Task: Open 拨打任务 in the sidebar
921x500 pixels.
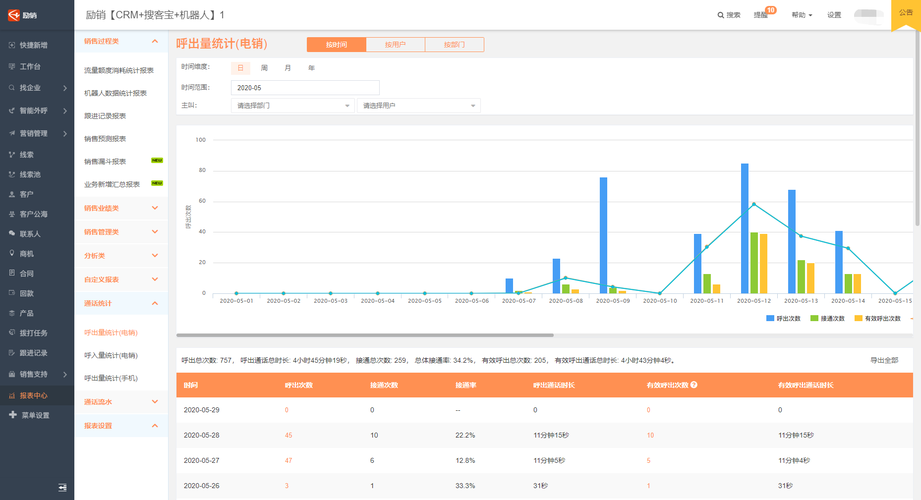Action: [33, 333]
